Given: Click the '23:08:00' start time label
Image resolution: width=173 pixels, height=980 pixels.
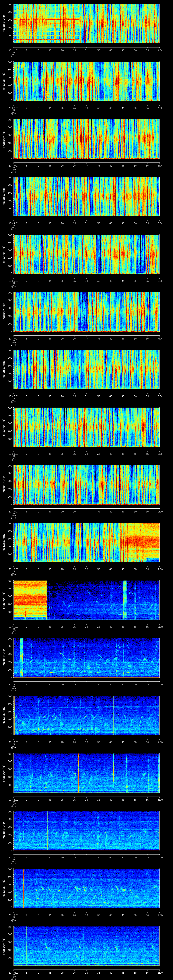Looking at the screenshot, I should coord(14,454).
